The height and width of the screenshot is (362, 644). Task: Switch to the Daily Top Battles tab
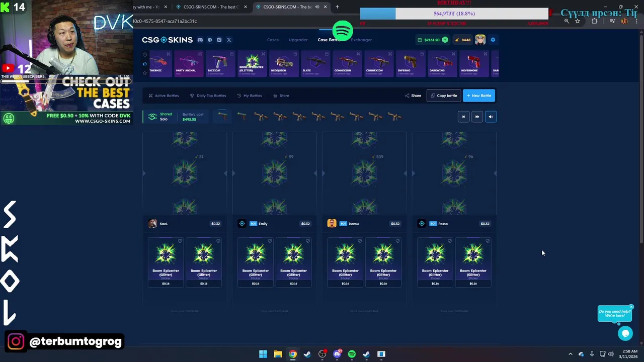click(x=208, y=96)
